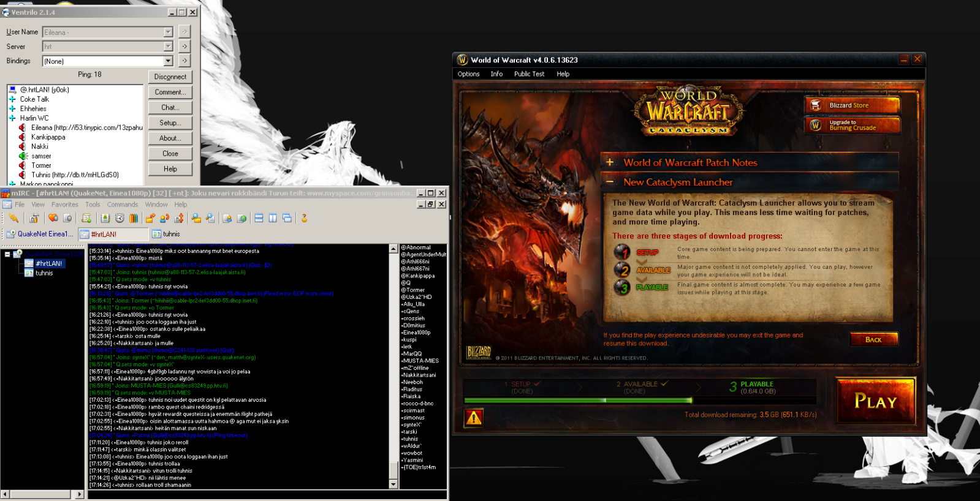This screenshot has width=980, height=501.
Task: Click the mIRC chat scrollbar up arrow
Action: click(393, 249)
